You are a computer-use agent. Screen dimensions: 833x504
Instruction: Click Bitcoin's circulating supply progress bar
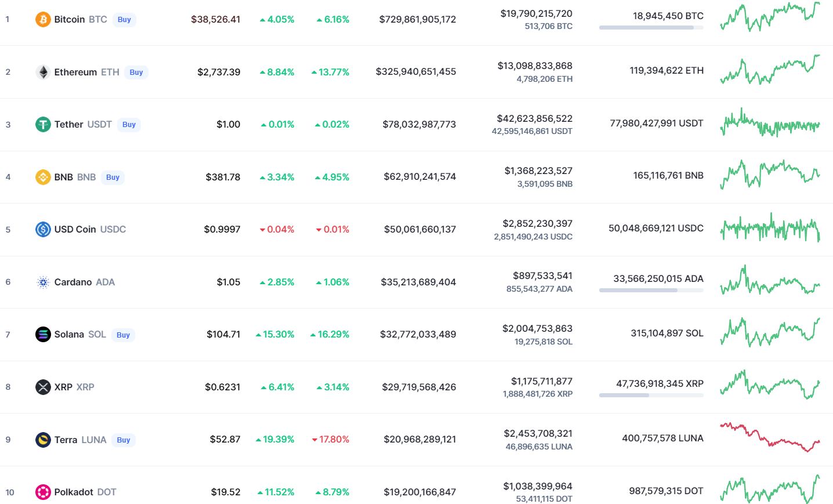[x=651, y=27]
